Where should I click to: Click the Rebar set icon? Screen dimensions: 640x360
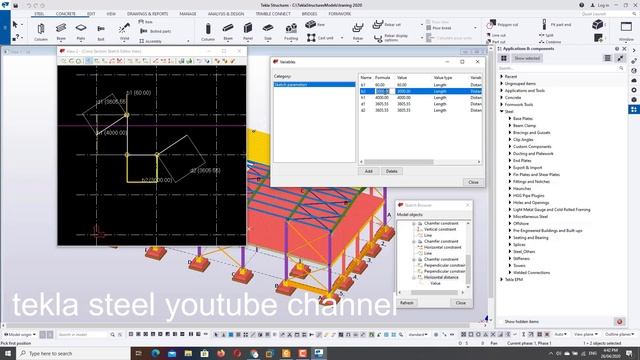pyautogui.click(x=378, y=24)
